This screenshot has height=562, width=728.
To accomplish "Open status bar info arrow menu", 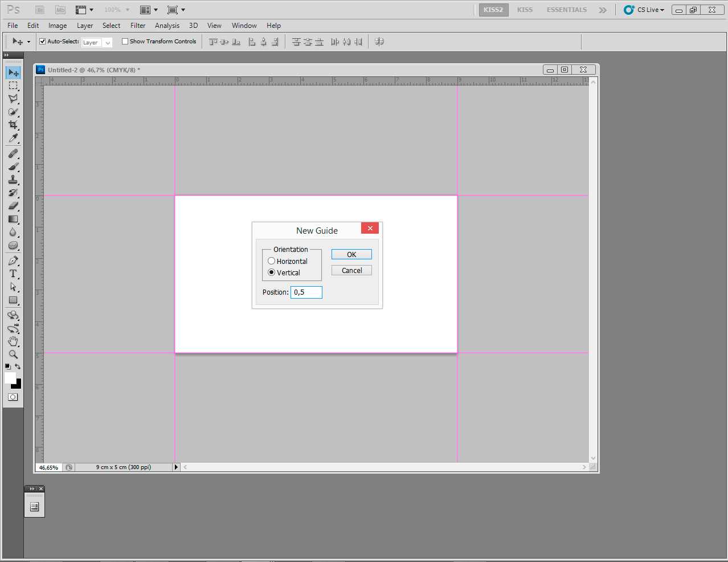I will pyautogui.click(x=176, y=467).
